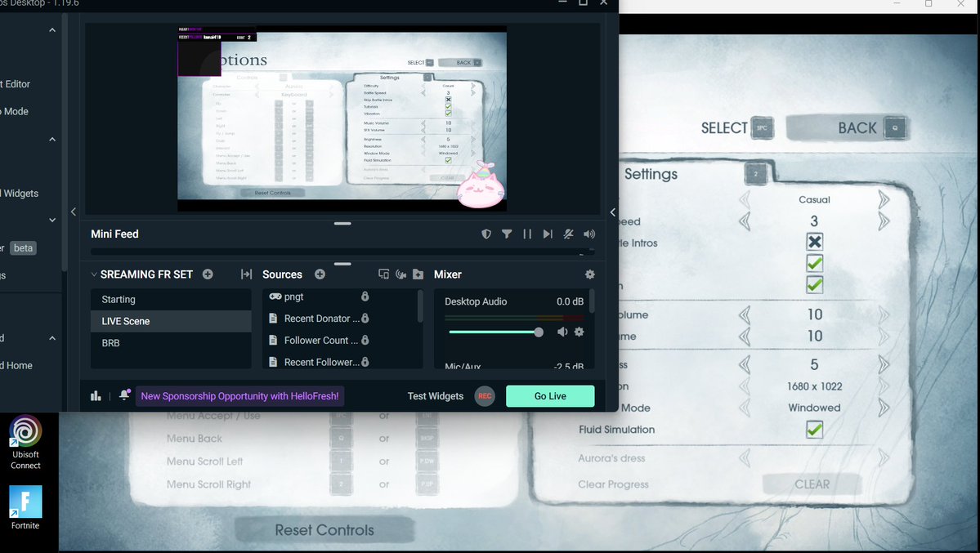Click the shield icon in Mini Feed
This screenshot has height=553, width=980.
(x=486, y=234)
